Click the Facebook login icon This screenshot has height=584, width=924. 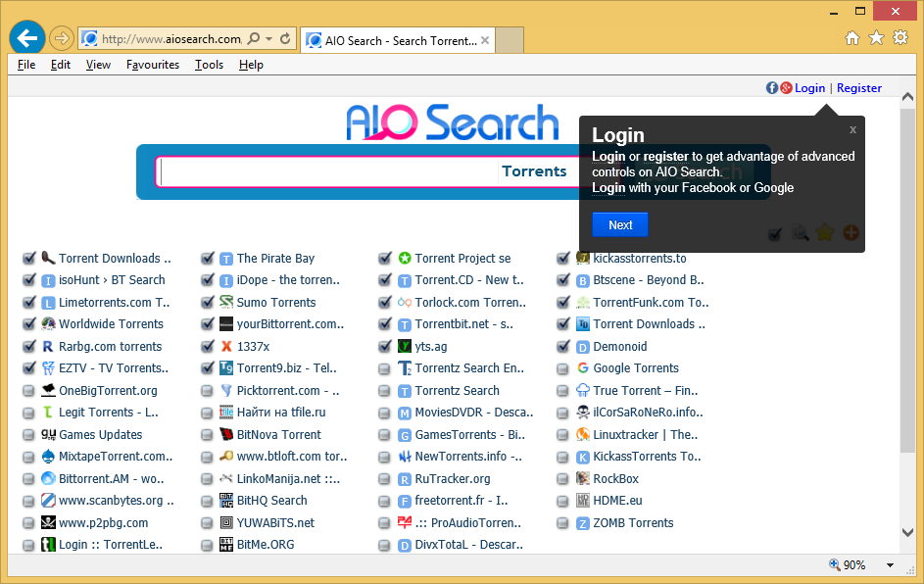tap(772, 88)
